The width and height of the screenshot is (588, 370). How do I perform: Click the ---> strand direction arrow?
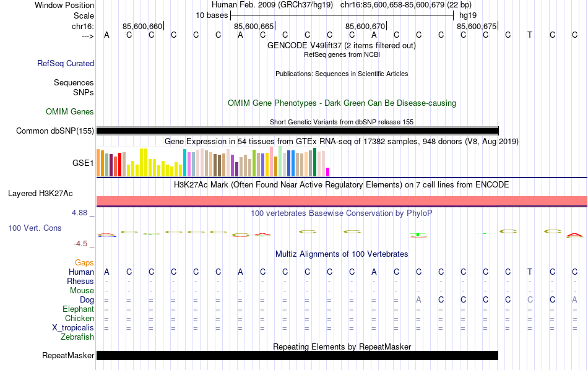coord(88,36)
